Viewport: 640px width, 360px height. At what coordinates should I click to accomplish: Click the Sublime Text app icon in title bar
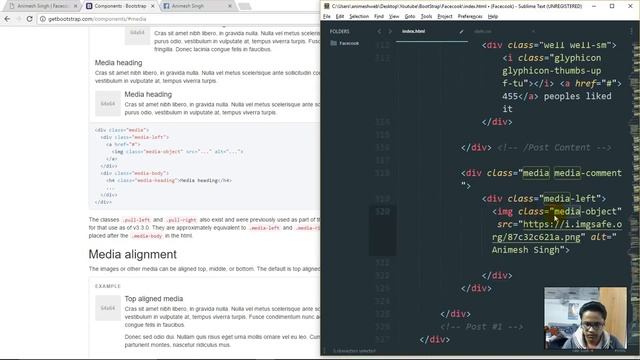pos(327,6)
